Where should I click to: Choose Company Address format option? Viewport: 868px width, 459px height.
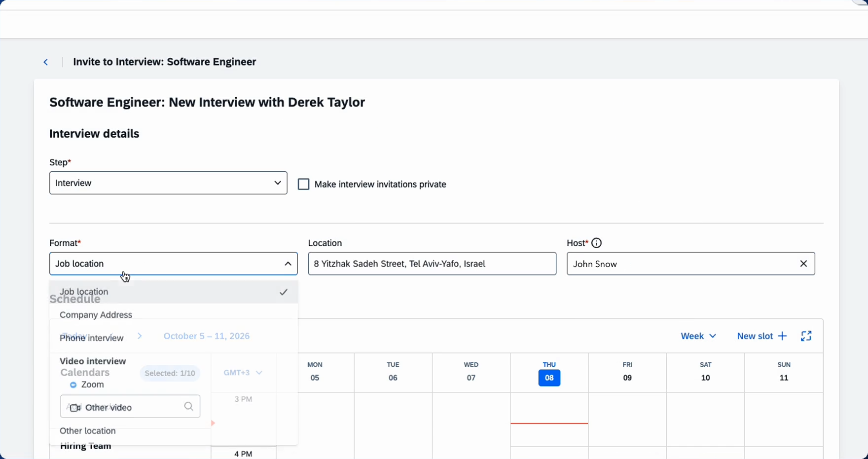pyautogui.click(x=174, y=315)
